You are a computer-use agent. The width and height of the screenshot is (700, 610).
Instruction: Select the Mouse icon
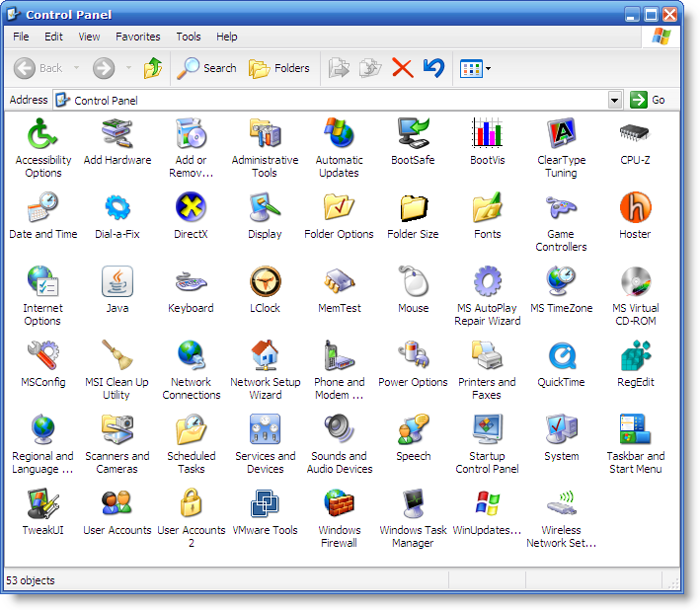click(x=413, y=281)
